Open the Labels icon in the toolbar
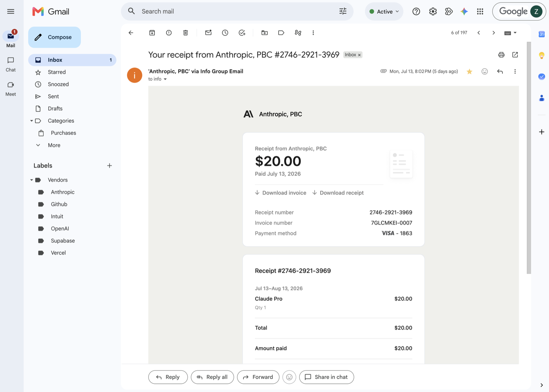Image resolution: width=549 pixels, height=392 pixels. [x=281, y=33]
